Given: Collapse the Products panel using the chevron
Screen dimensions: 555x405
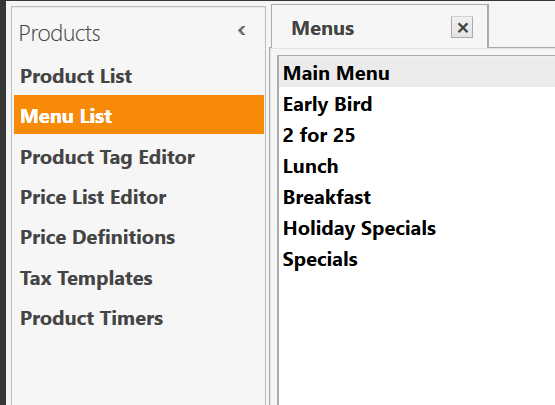Looking at the screenshot, I should tap(242, 31).
